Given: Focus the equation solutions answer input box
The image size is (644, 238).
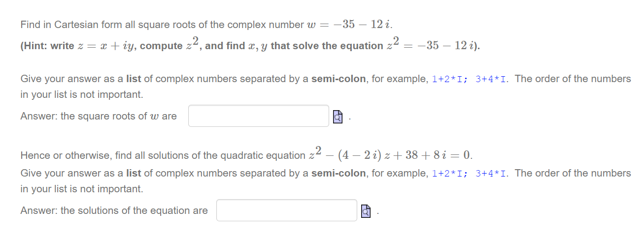Looking at the screenshot, I should click(x=286, y=210).
